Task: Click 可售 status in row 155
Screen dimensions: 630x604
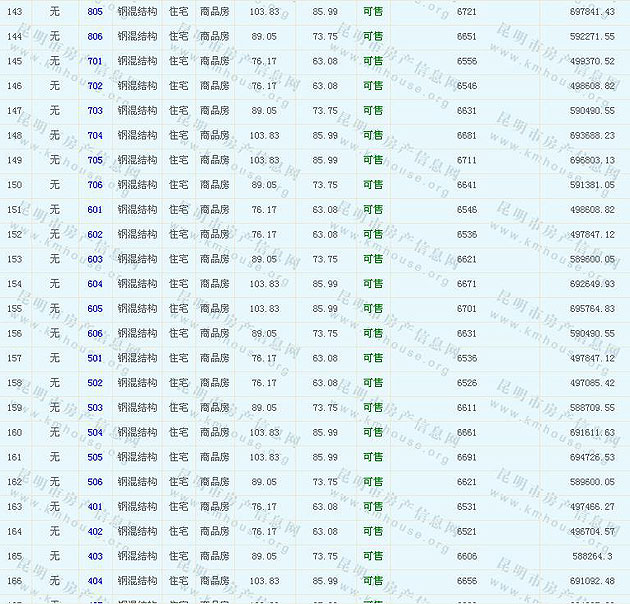Action: pos(372,308)
